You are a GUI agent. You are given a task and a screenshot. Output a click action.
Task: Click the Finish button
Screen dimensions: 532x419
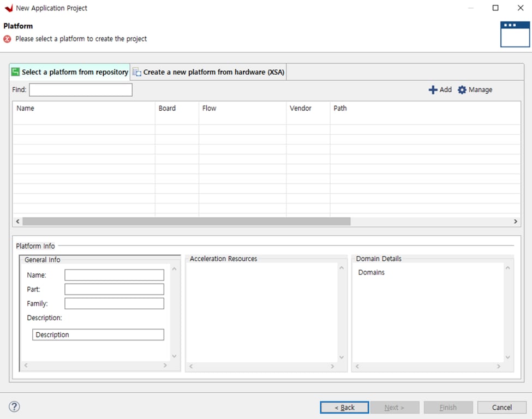(448, 408)
